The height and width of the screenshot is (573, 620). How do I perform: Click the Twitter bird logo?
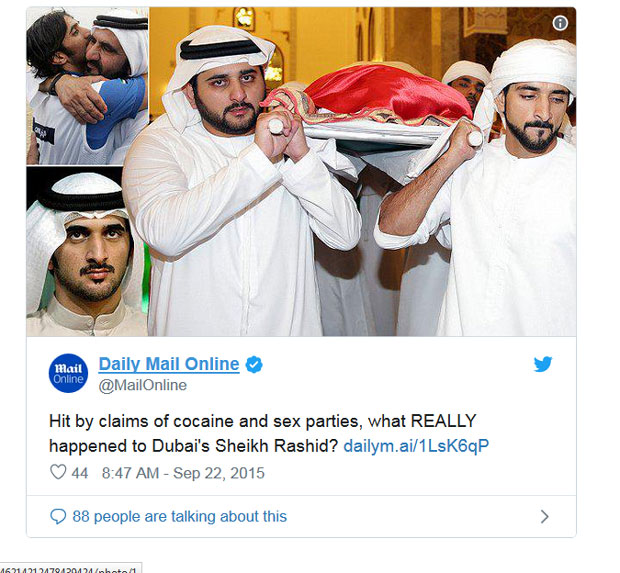542,364
